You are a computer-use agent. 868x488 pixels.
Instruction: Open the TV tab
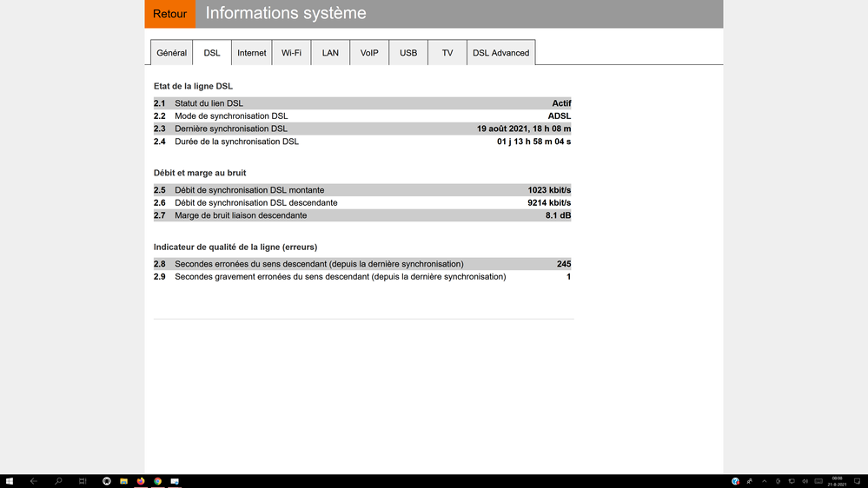[447, 53]
